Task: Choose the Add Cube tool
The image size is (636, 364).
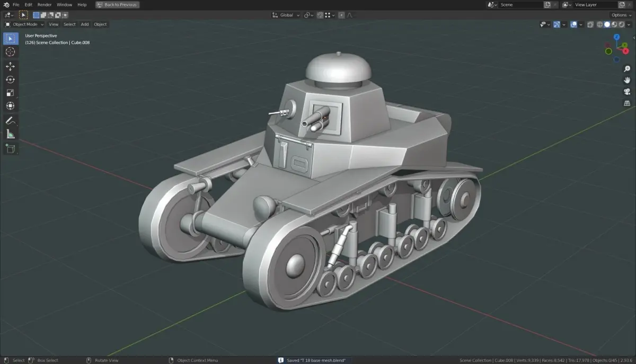Action: point(11,149)
